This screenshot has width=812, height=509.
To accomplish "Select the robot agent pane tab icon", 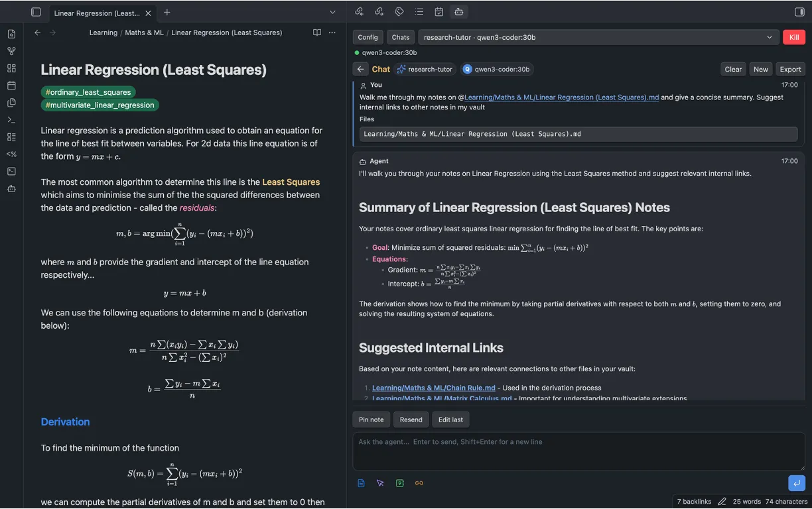I will [458, 11].
